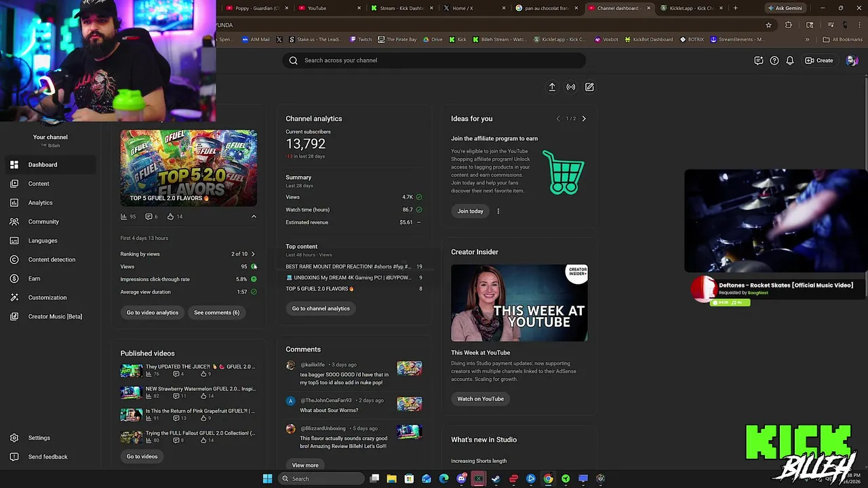This screenshot has width=868, height=488.
Task: Go to next Ideas for you card
Action: tap(584, 119)
